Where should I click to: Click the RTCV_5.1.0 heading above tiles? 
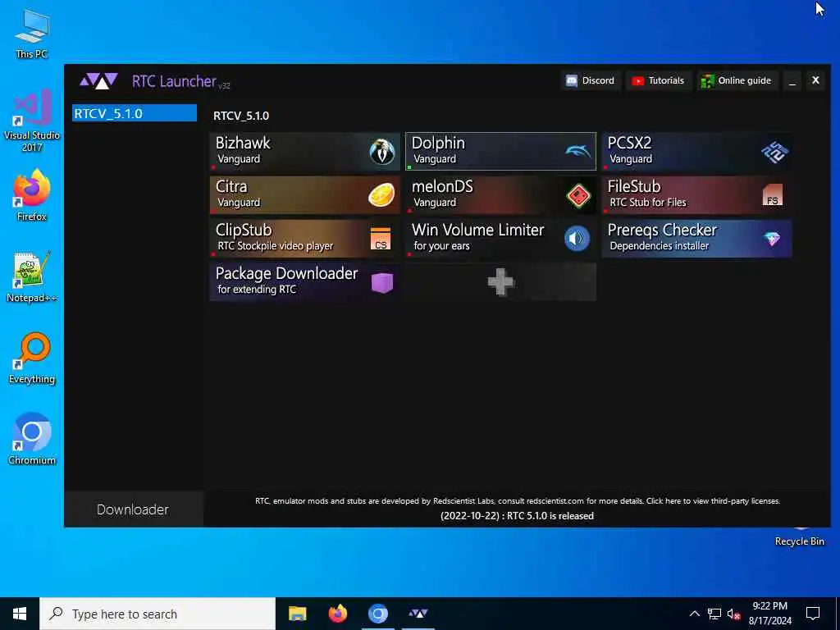(x=241, y=116)
